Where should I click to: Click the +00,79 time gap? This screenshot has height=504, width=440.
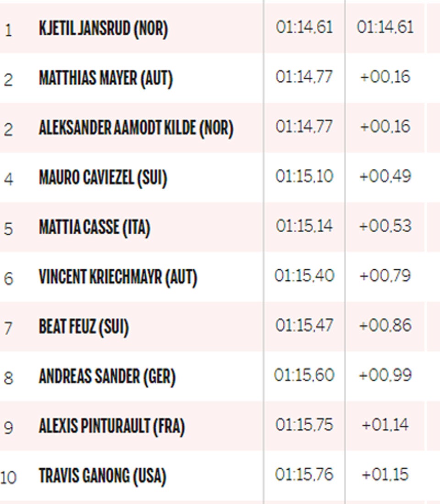click(385, 276)
